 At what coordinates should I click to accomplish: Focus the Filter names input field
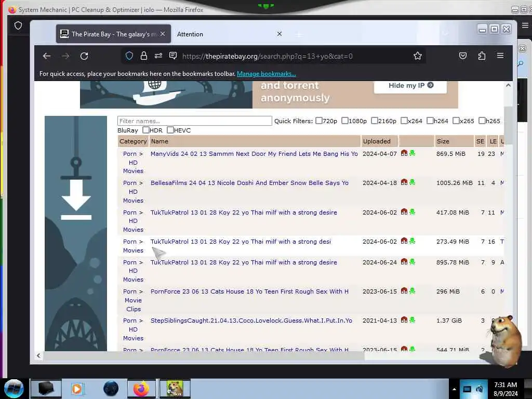(195, 121)
